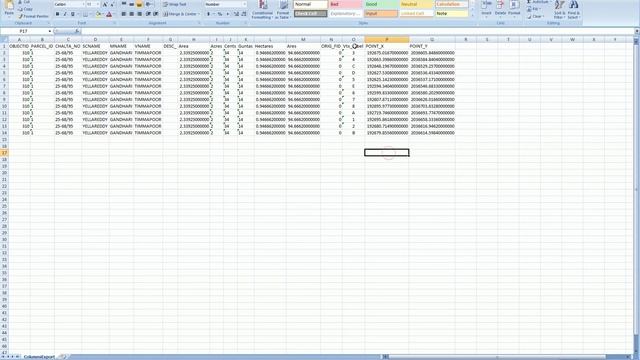Screen dimensions: 640x360
Task: Apply the Calculation cell style
Action: (451, 4)
